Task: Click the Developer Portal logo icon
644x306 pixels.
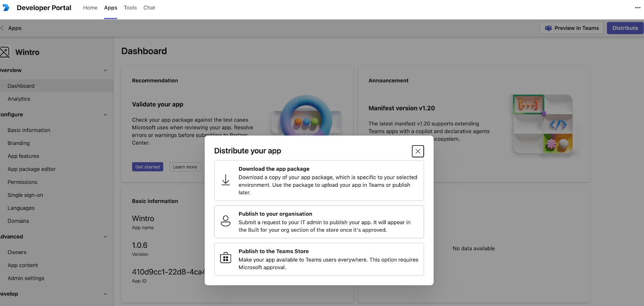Action: [x=6, y=8]
